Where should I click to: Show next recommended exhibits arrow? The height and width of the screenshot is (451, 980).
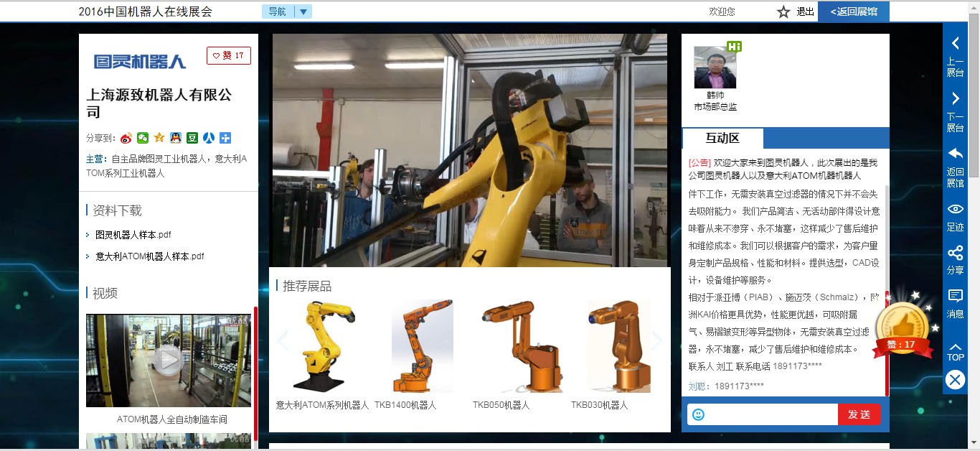(x=656, y=340)
